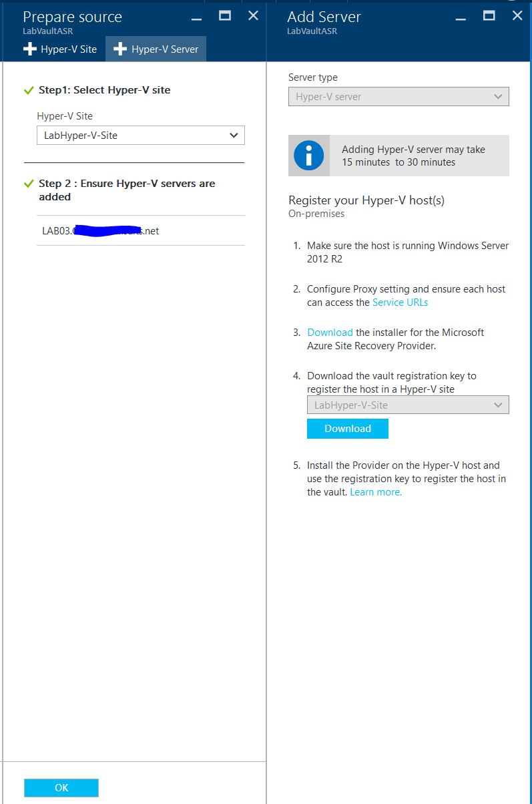Open the Service URLs link
This screenshot has width=532, height=804.
[x=400, y=303]
